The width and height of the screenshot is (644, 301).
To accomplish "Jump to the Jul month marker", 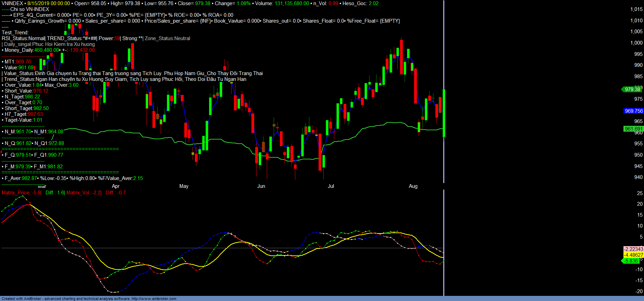I will [x=331, y=186].
